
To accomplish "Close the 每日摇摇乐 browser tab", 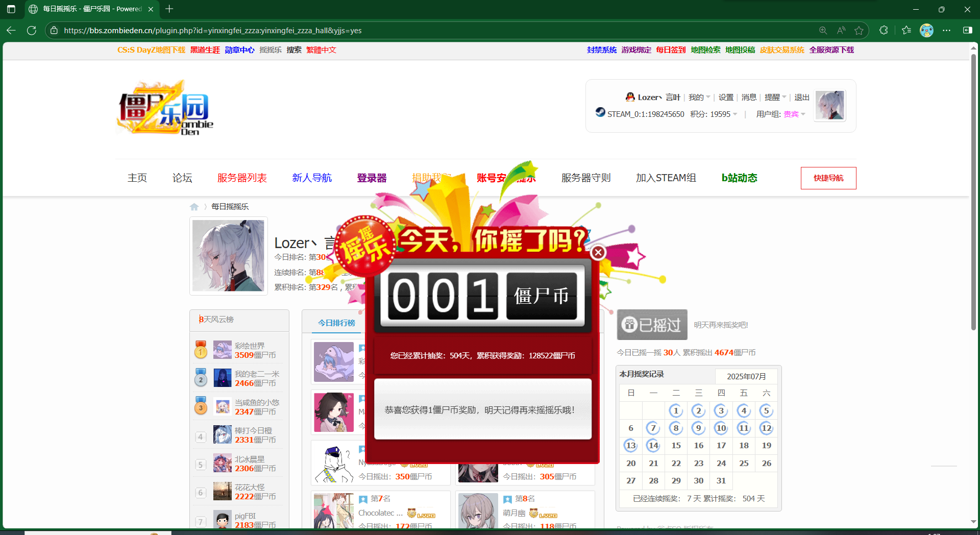I will [151, 9].
